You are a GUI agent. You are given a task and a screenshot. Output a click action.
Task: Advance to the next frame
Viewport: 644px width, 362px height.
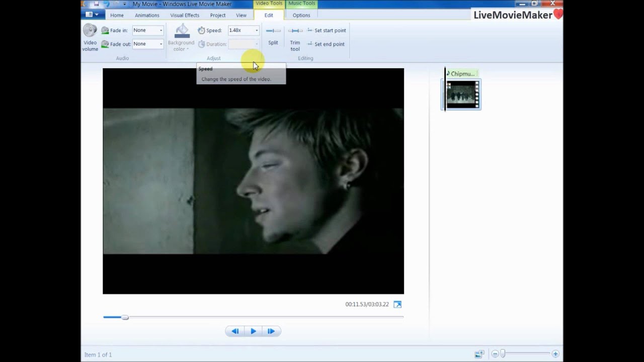tap(271, 331)
